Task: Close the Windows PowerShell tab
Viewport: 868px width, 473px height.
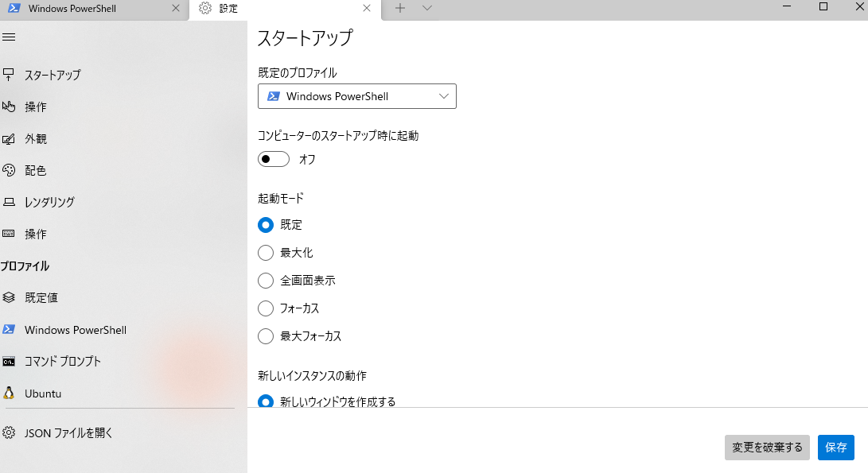Action: point(176,8)
